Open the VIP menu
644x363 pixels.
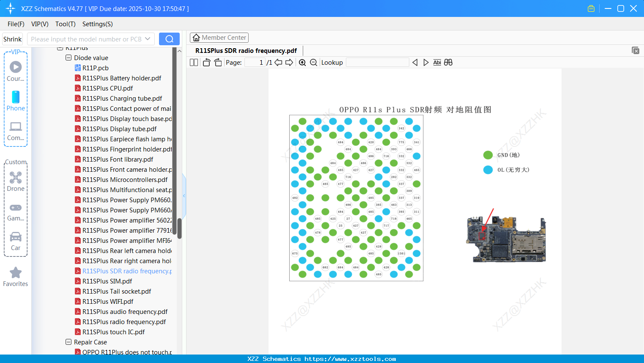click(x=40, y=24)
